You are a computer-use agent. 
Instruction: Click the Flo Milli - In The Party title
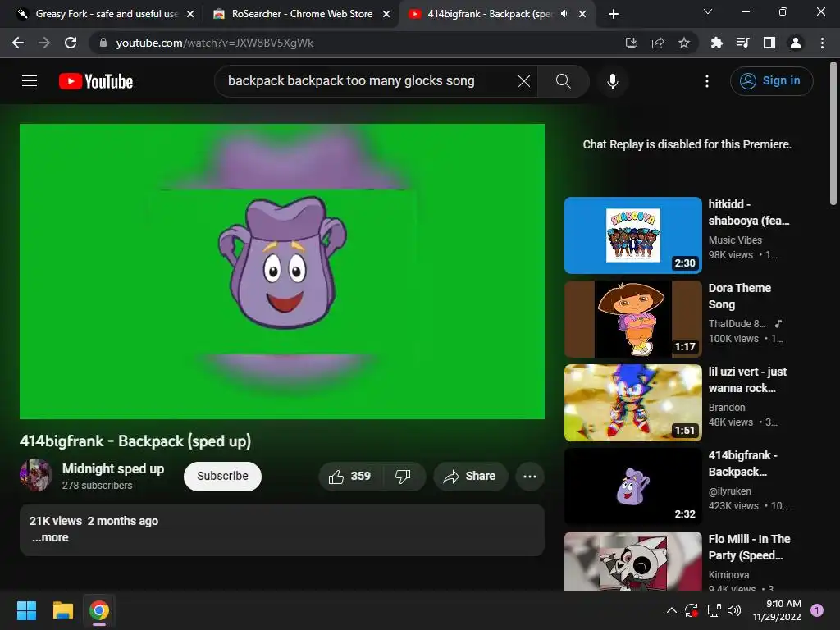pos(749,547)
